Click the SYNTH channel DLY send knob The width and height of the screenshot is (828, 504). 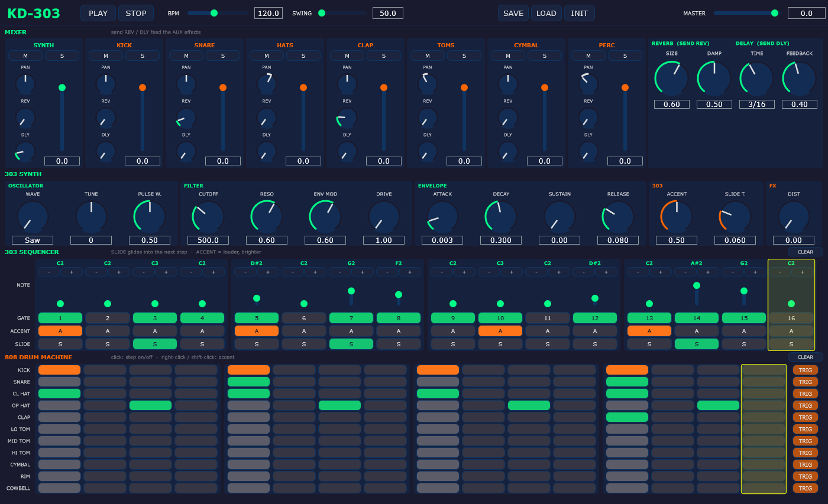coord(25,152)
